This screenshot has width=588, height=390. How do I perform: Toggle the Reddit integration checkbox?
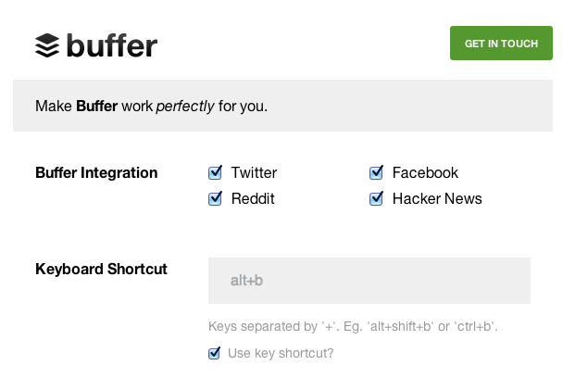216,198
